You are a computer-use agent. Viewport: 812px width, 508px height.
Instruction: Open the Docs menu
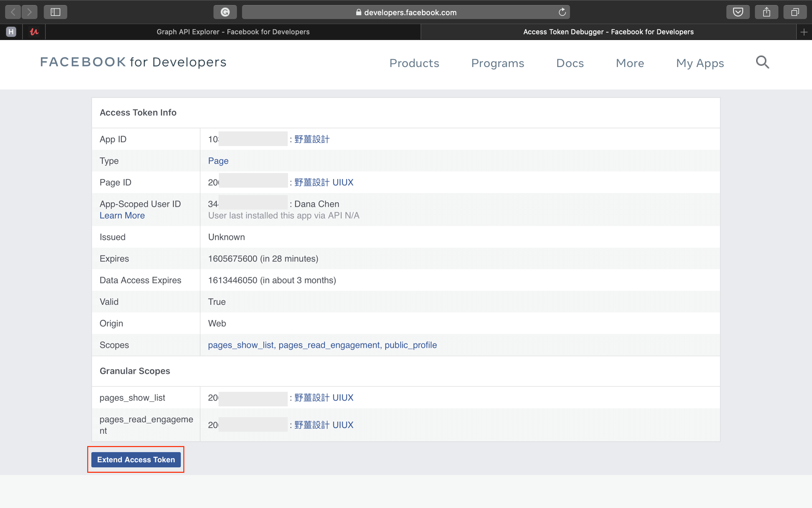click(x=570, y=63)
